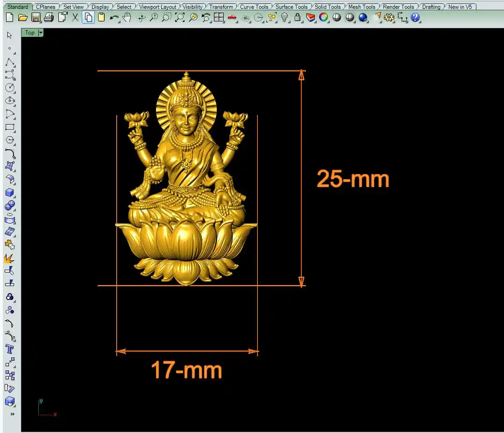Select the Polyline tool in the sidebar
The image size is (504, 433).
pos(10,62)
